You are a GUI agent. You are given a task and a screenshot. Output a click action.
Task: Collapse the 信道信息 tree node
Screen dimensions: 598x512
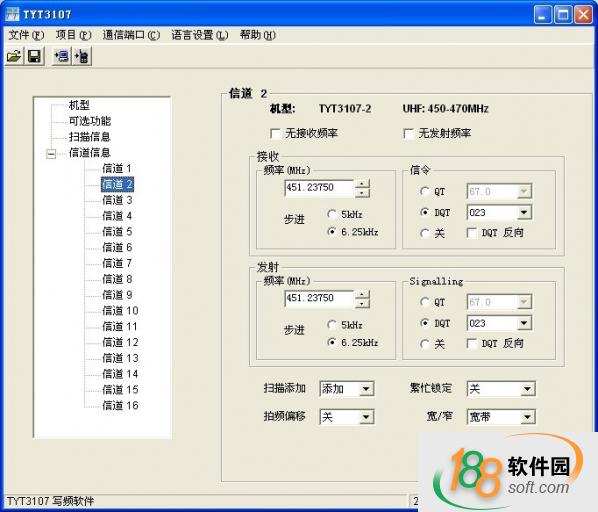pos(51,154)
